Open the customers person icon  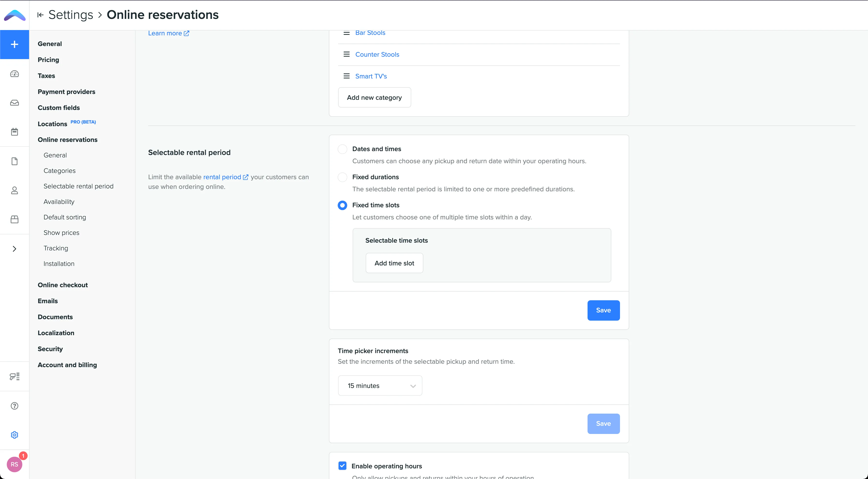click(15, 190)
